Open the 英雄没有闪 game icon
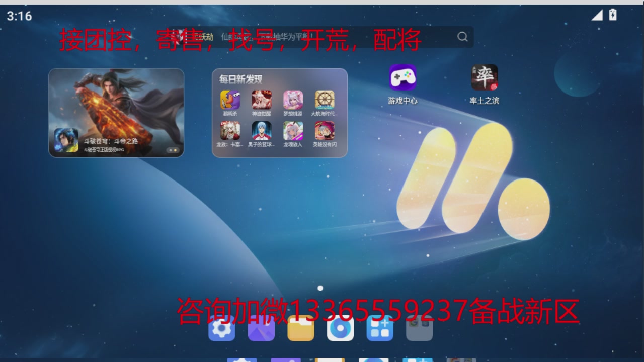 point(325,131)
